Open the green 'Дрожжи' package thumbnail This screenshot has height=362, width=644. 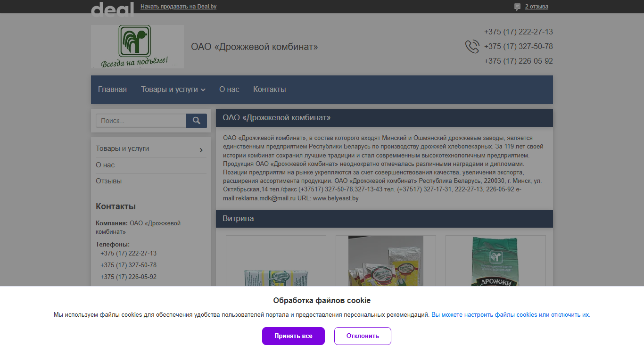pyautogui.click(x=495, y=261)
